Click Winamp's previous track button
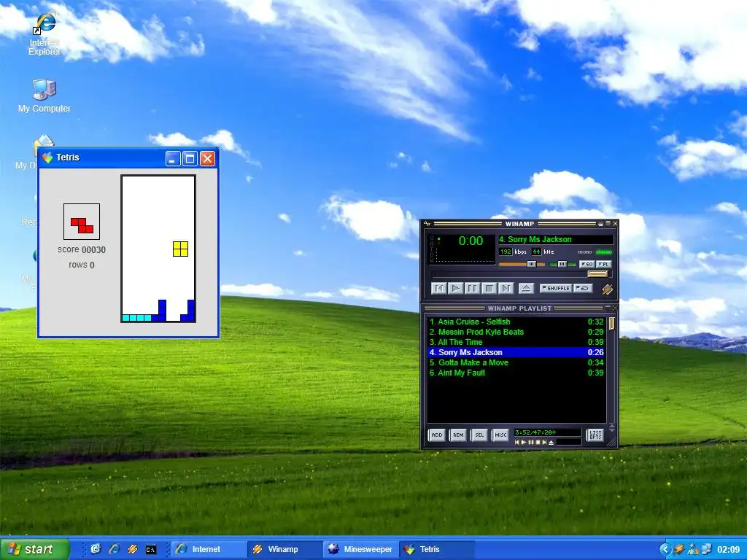This screenshot has width=747, height=560. (x=438, y=288)
